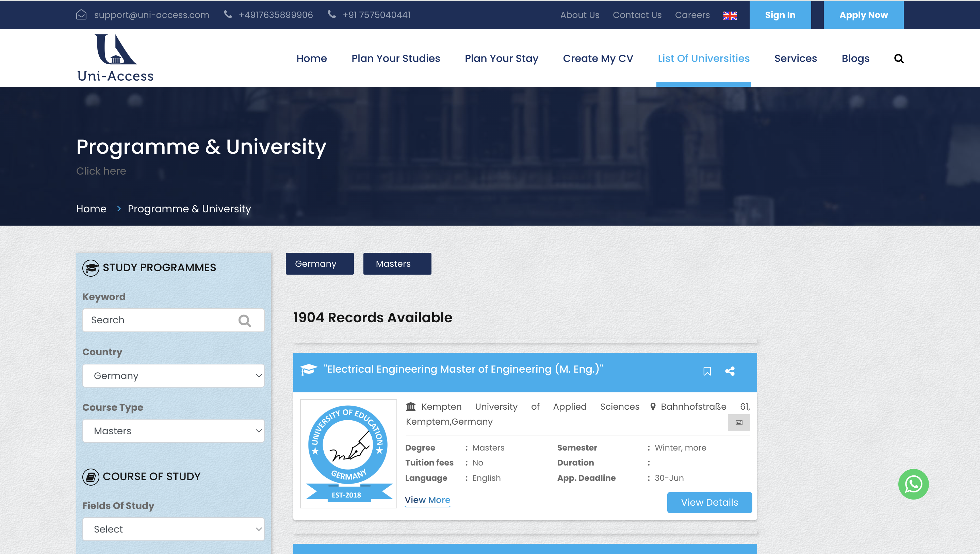Open the Uni-Access logo homepage

[116, 58]
